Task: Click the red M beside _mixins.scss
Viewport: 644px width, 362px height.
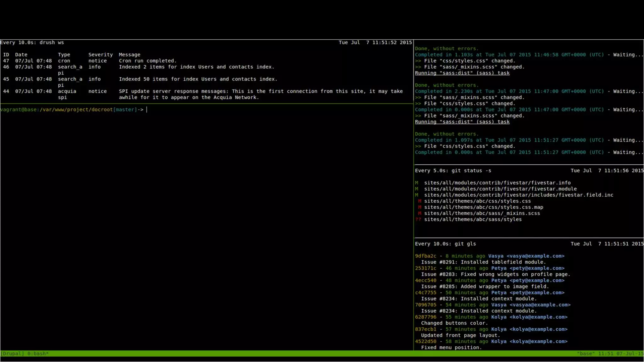Action: 419,213
